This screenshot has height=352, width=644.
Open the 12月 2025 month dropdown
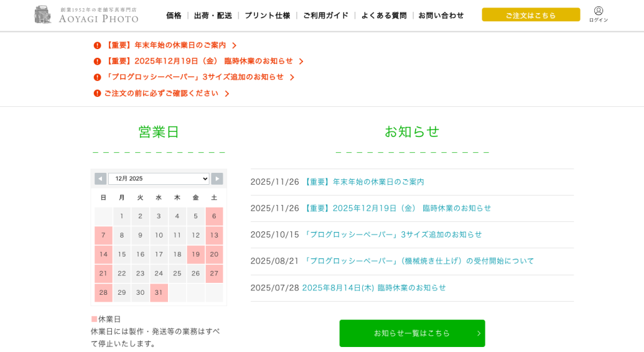158,179
